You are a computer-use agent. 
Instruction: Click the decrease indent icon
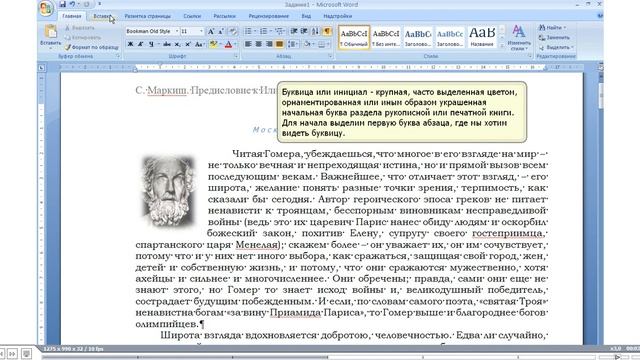click(x=294, y=31)
